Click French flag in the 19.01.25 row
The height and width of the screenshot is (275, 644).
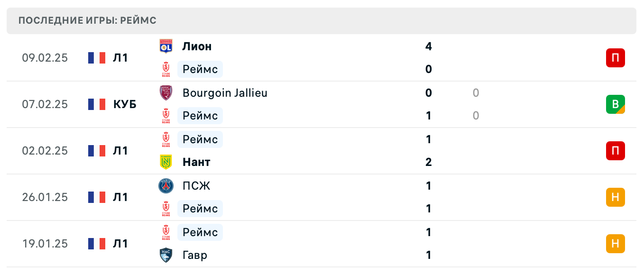pyautogui.click(x=97, y=244)
